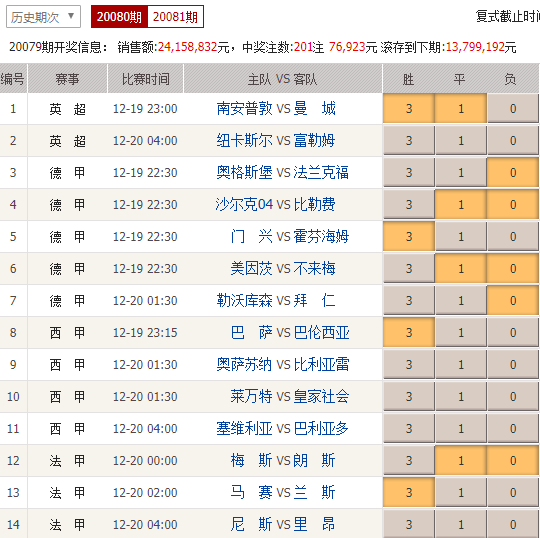Image resolution: width=540 pixels, height=538 pixels.
Task: Deselect draw (1) for match 4 沙尔克04
Action: pyautogui.click(x=461, y=205)
